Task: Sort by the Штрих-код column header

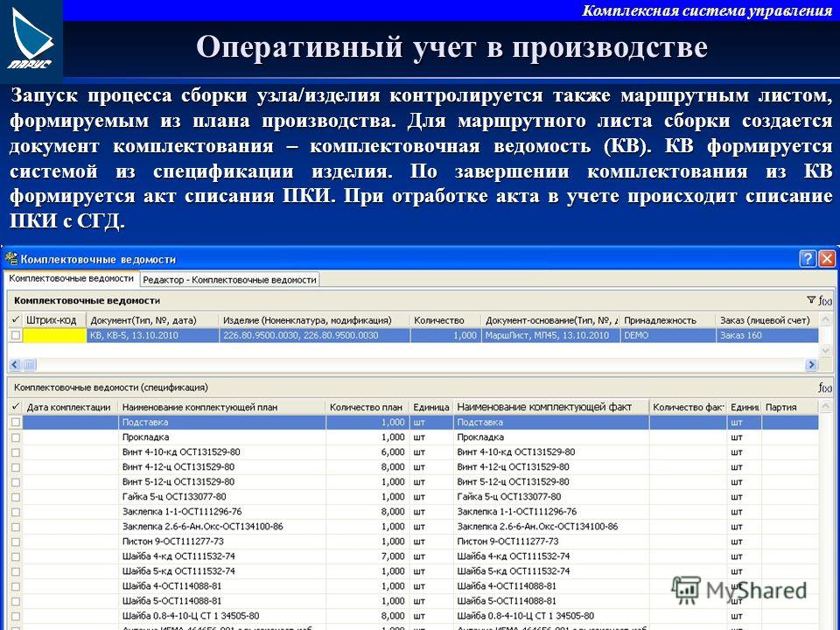Action: coord(53,320)
